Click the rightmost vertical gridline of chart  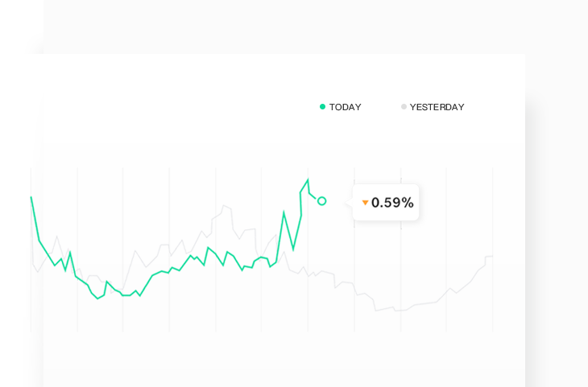tap(493, 249)
